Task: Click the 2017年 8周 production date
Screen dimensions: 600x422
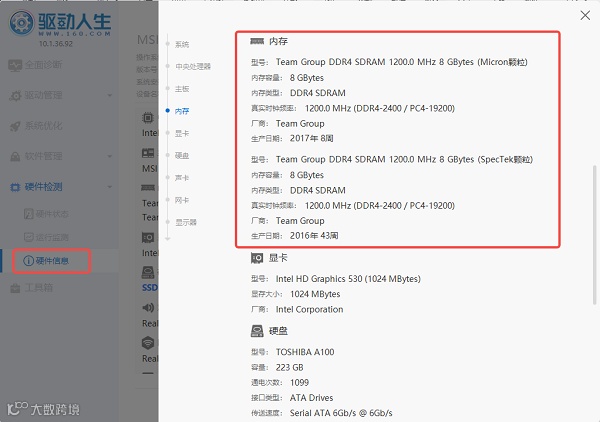Action: click(x=311, y=138)
